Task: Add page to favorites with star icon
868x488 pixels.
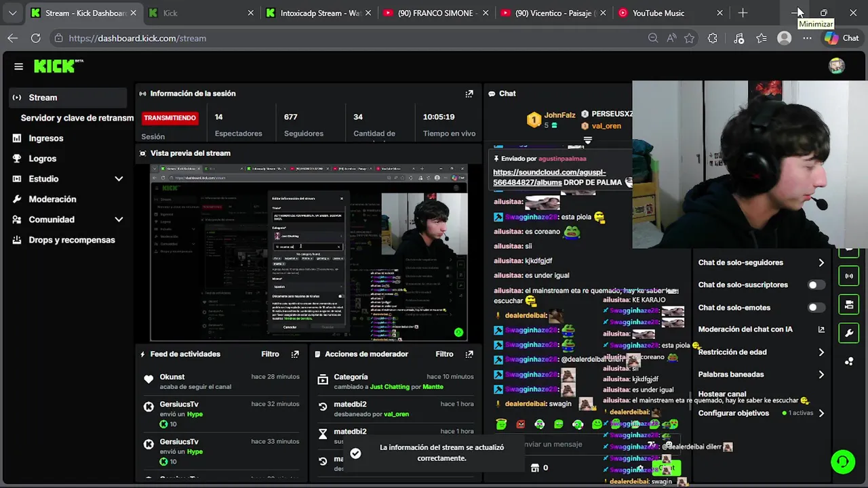Action: pyautogui.click(x=690, y=38)
